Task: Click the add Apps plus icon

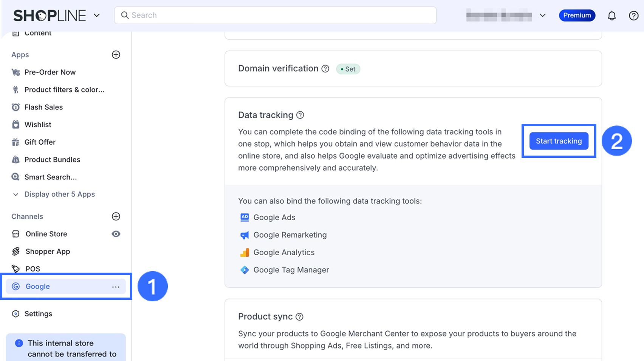Action: [x=116, y=55]
